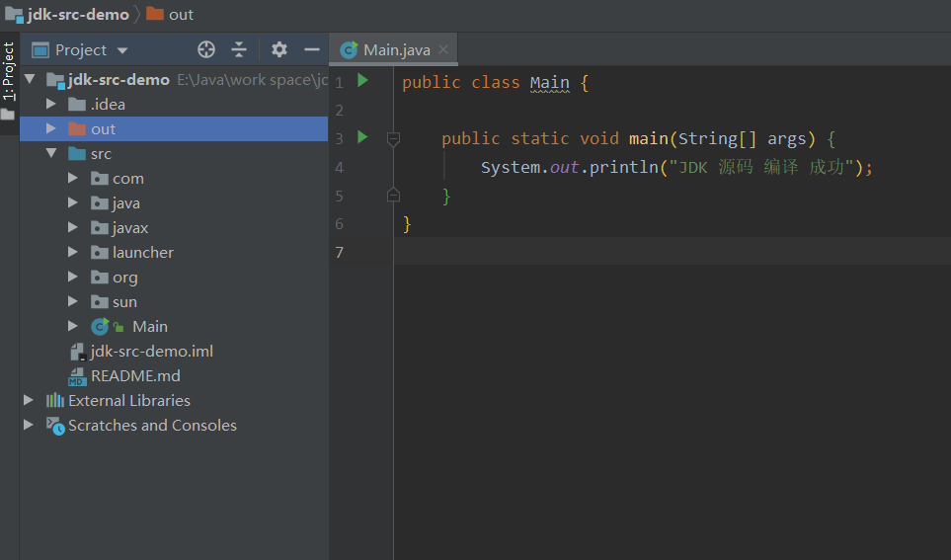Click Scratches and Consoles clock icon
This screenshot has height=560, width=951.
click(56, 426)
